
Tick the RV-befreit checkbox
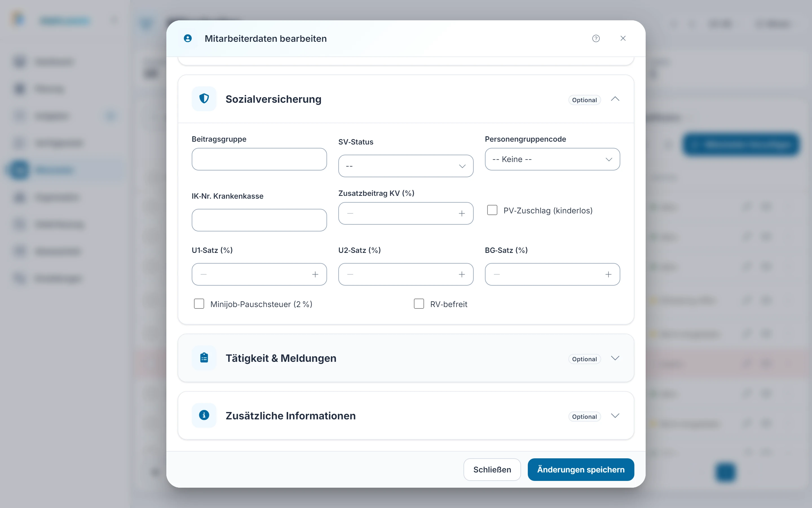pyautogui.click(x=419, y=304)
